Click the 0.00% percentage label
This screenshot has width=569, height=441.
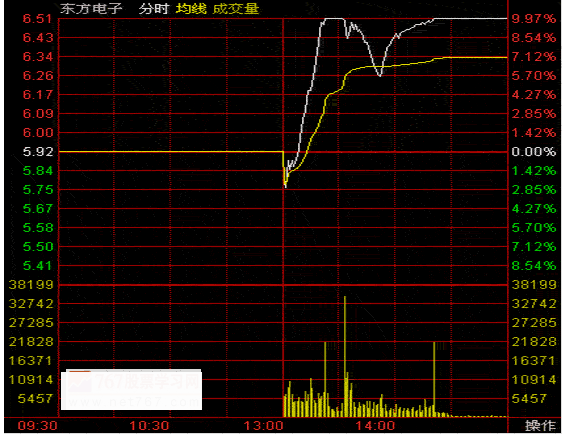pos(533,152)
